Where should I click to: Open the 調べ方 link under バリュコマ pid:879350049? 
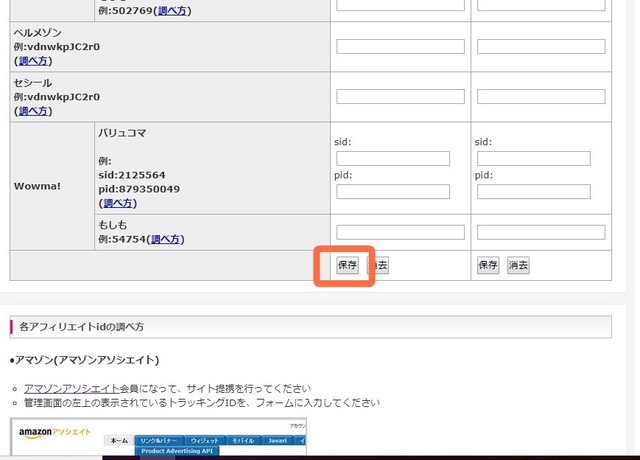[x=118, y=203]
